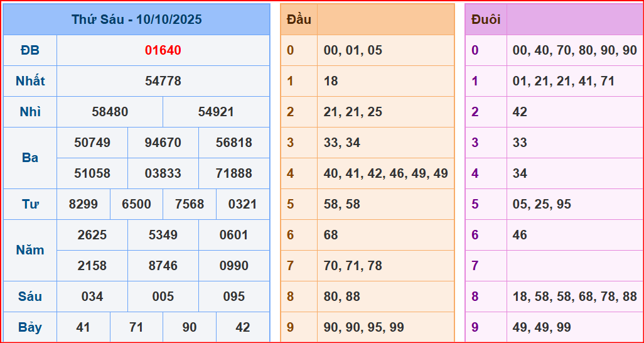Select fourth prize number 7568
The width and height of the screenshot is (644, 343).
pyautogui.click(x=190, y=204)
